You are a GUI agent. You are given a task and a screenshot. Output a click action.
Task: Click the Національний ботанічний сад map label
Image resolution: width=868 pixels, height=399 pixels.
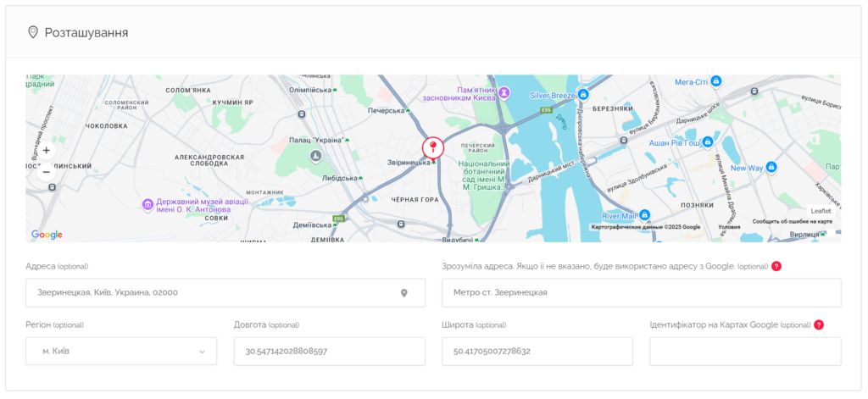484,175
